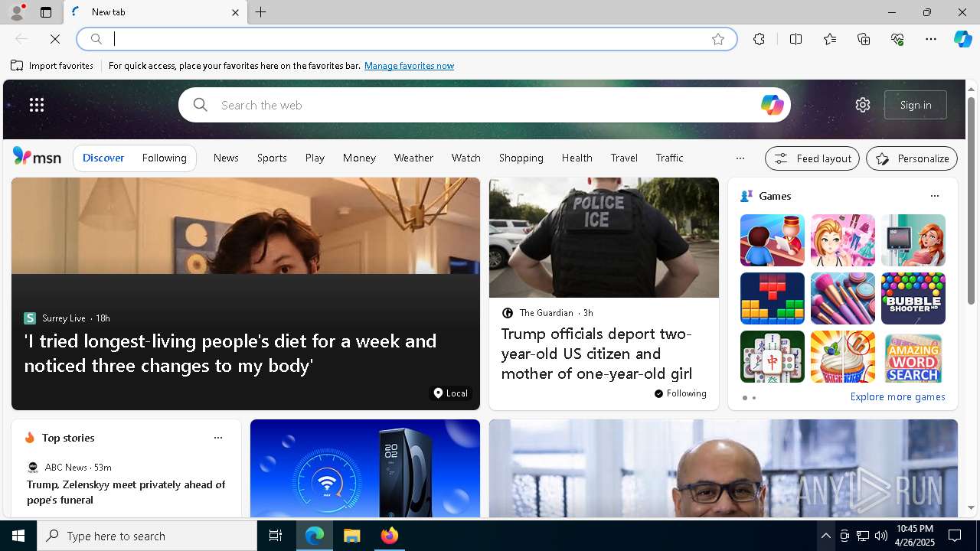Open Games card options menu
980x551 pixels.
click(x=934, y=196)
